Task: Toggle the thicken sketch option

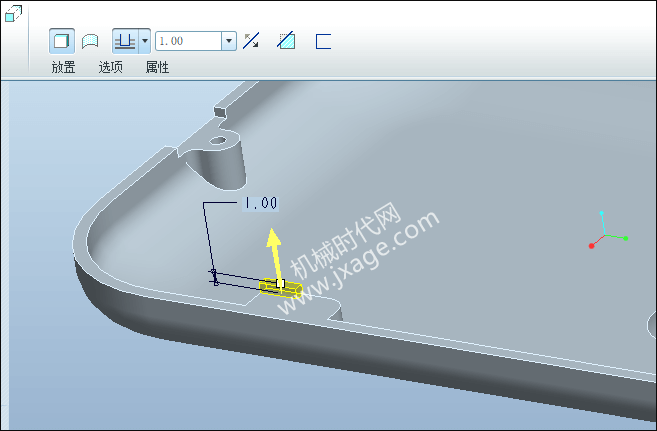Action: (x=323, y=41)
